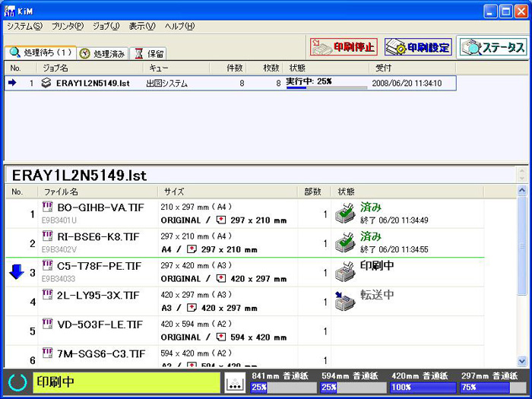This screenshot has height=399, width=532.
Task: Open the ジョブ(J) menu
Action: (x=106, y=26)
